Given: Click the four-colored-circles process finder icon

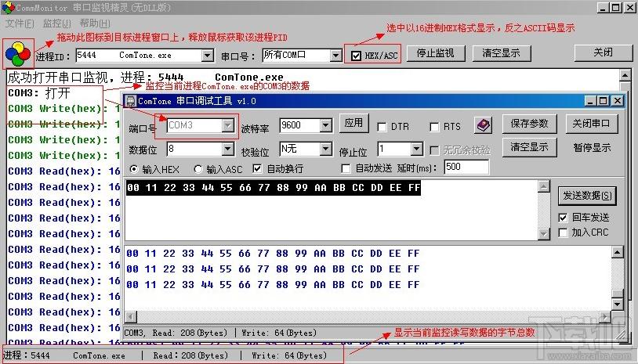Looking at the screenshot, I should pos(17,52).
